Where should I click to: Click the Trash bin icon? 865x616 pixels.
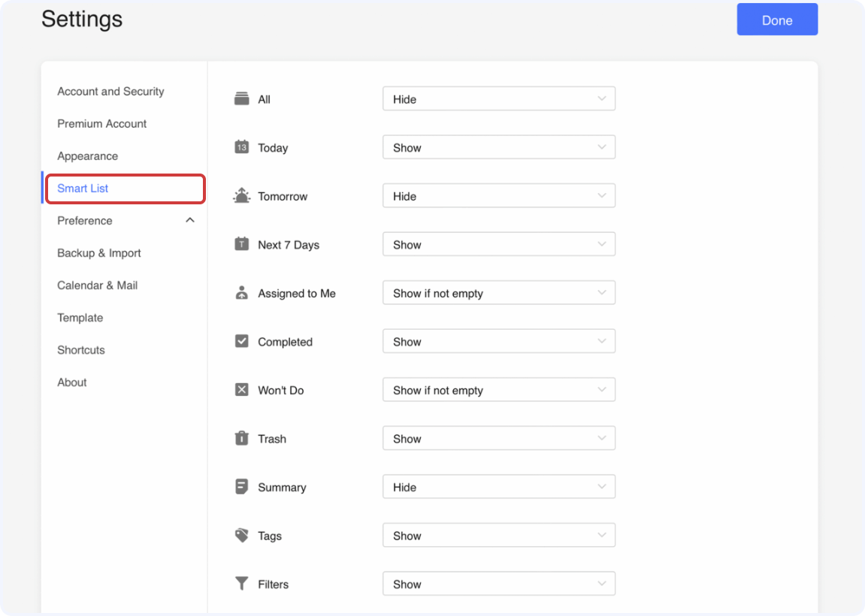tap(241, 438)
